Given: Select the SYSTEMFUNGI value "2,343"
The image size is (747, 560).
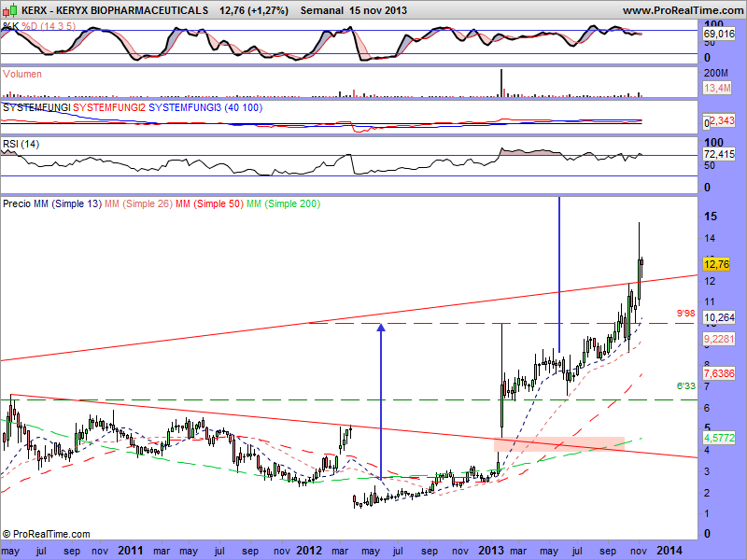Looking at the screenshot, I should tap(722, 121).
